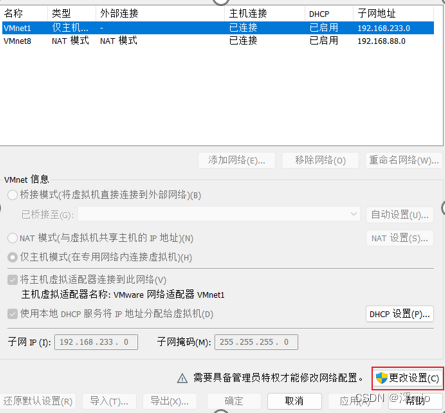
Task: Open NAT 设置(S)... dialog
Action: click(400, 238)
